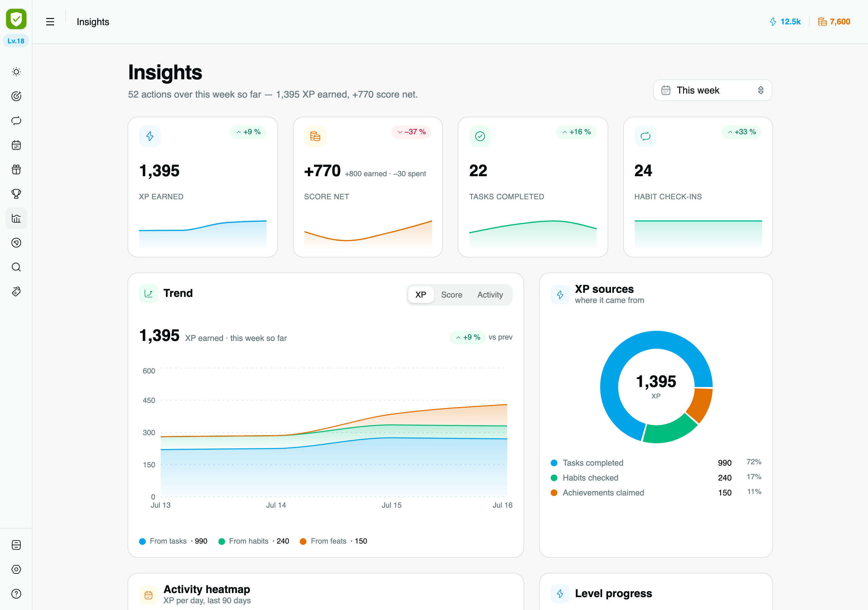Open the Settings hexagon icon in sidebar

pos(16,569)
